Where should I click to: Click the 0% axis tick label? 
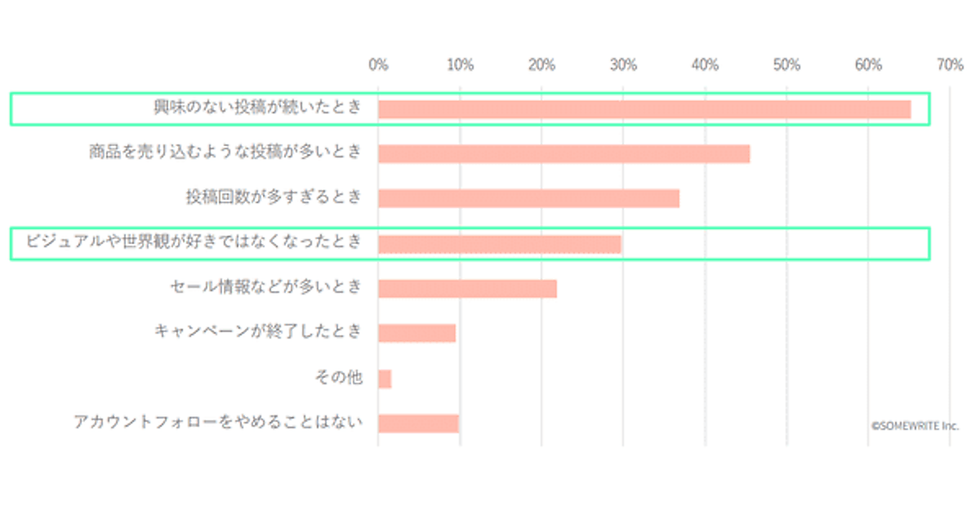[x=378, y=65]
